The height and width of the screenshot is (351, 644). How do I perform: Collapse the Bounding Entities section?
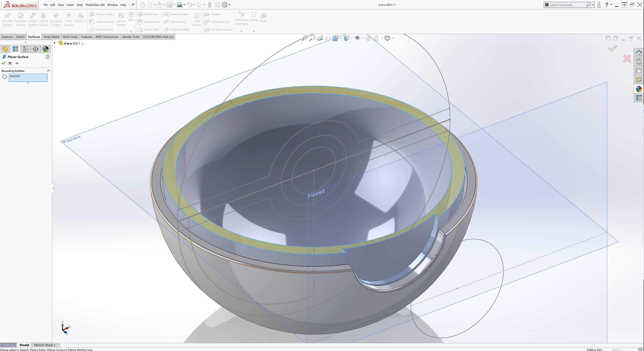tap(48, 71)
